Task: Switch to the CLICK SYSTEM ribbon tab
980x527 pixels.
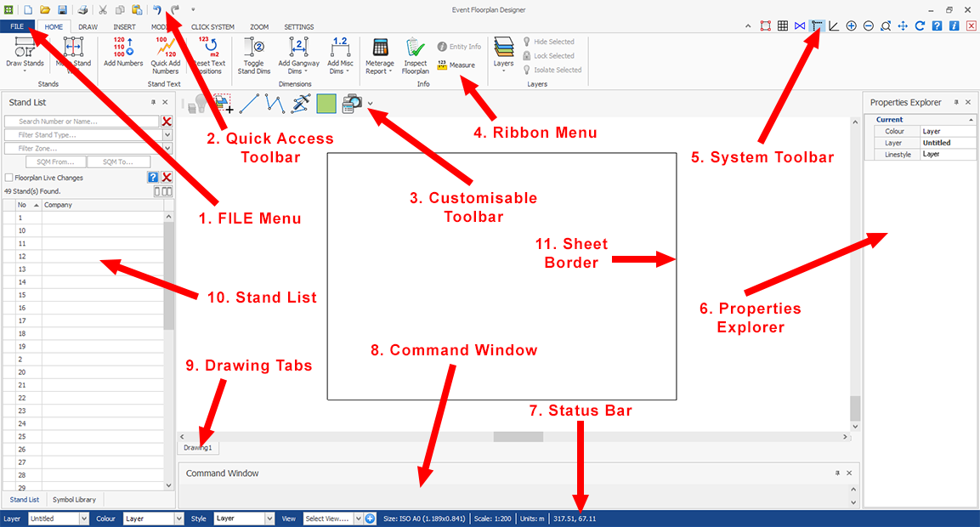Action: pyautogui.click(x=212, y=27)
